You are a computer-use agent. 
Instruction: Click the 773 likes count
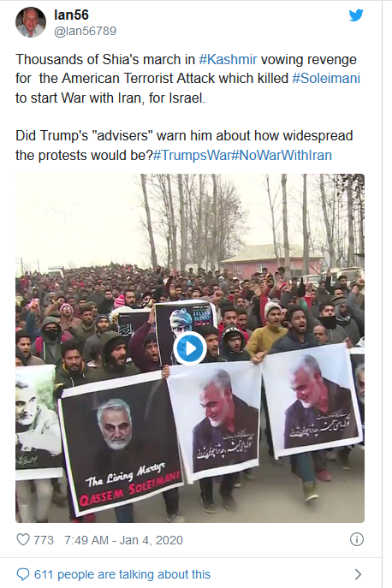coord(44,540)
